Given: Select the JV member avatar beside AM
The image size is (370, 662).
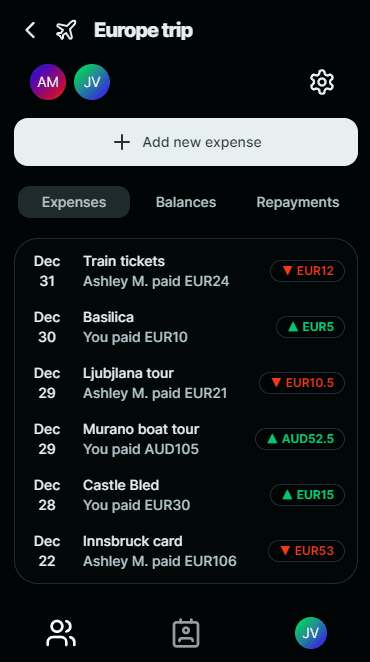Looking at the screenshot, I should coord(92,82).
